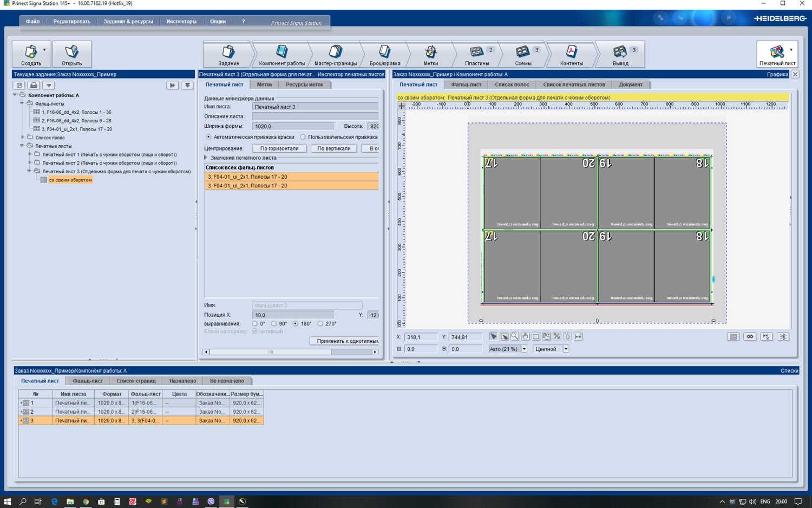Click the printer icon in job panel
This screenshot has width=812, height=508.
[x=34, y=85]
